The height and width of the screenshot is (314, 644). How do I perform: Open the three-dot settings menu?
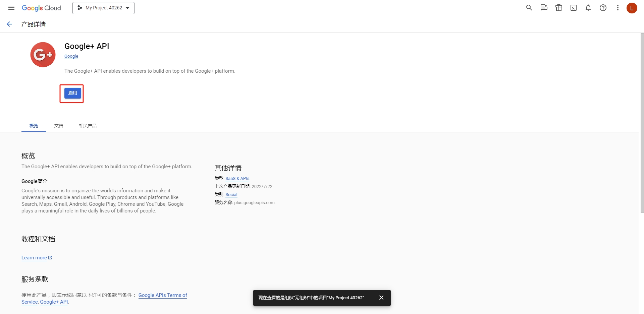pos(618,8)
